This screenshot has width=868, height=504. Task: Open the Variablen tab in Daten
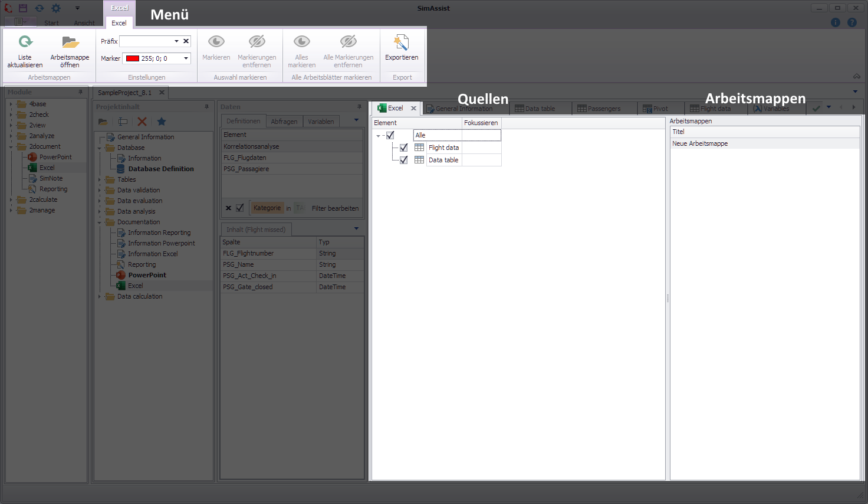click(x=321, y=122)
